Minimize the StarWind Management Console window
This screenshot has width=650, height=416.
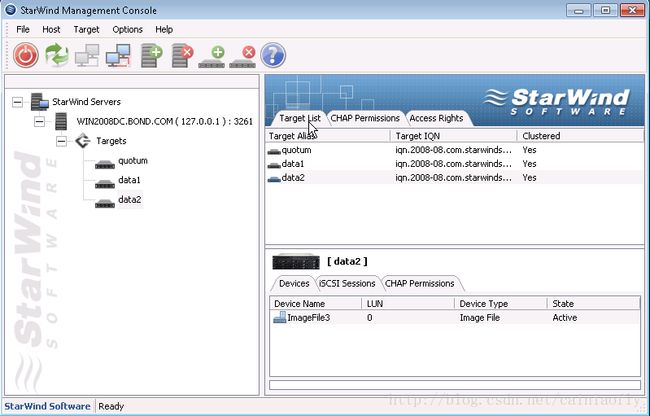pos(579,11)
